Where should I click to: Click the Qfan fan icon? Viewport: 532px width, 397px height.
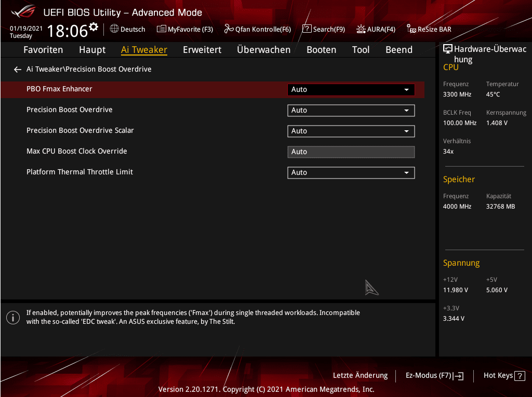click(229, 29)
